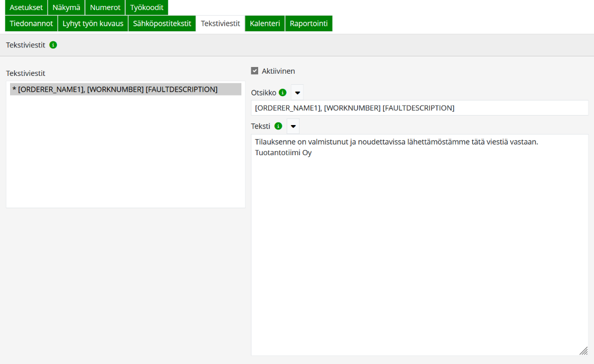The image size is (594, 364).
Task: Select the Tekstiviestit subtab
Action: [220, 23]
